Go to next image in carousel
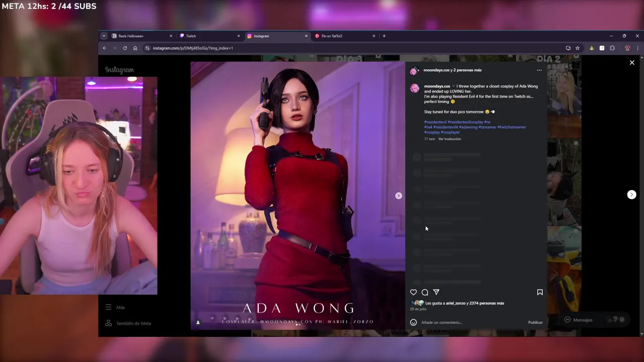This screenshot has width=644, height=362. coord(398,196)
